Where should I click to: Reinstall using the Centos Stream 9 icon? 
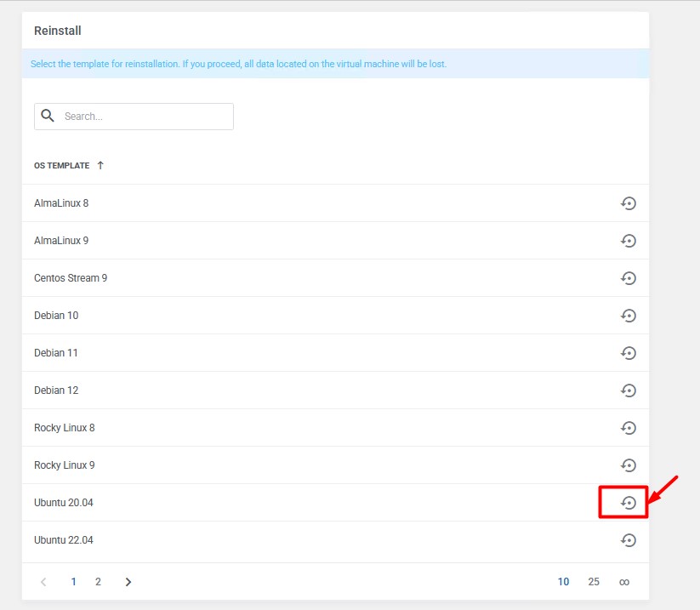628,278
